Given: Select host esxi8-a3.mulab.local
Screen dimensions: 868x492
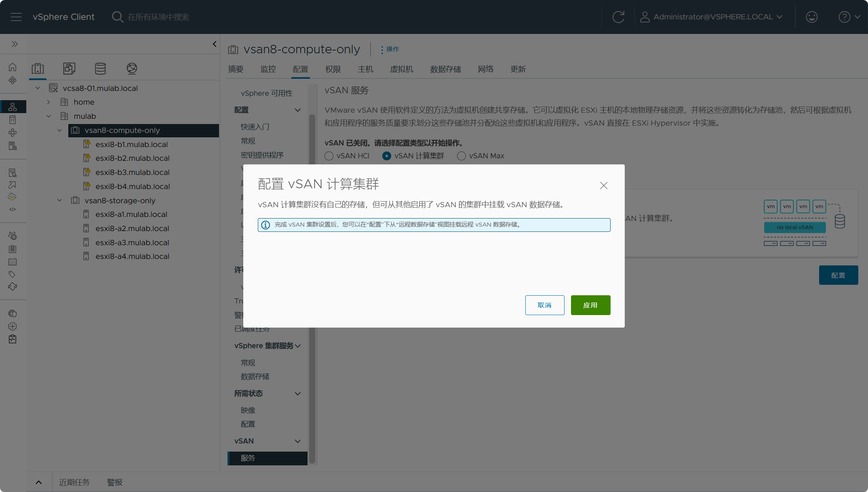Looking at the screenshot, I should click(x=132, y=242).
